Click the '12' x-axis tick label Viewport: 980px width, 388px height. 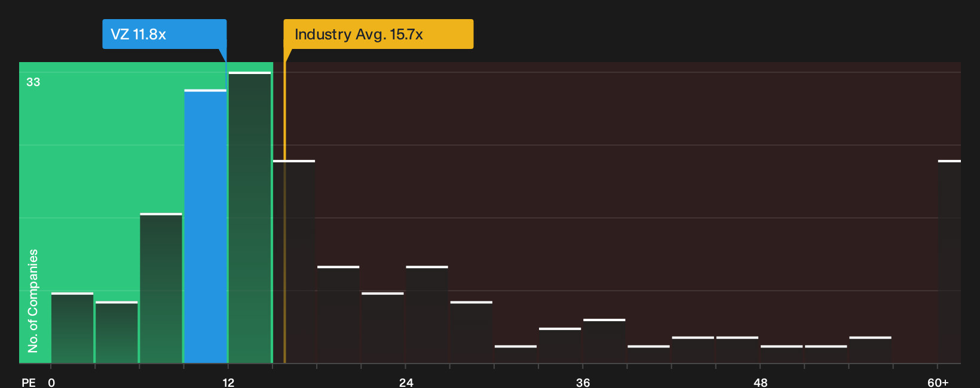[x=228, y=382]
